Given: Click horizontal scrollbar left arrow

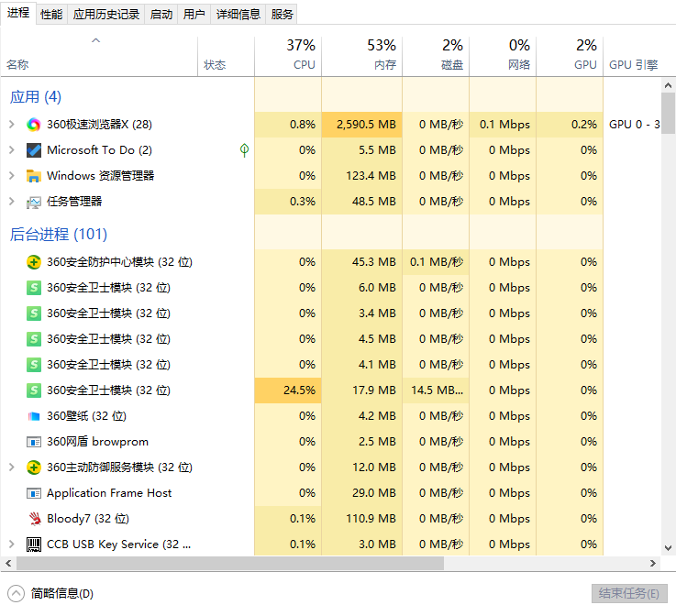Looking at the screenshot, I should (x=8, y=563).
